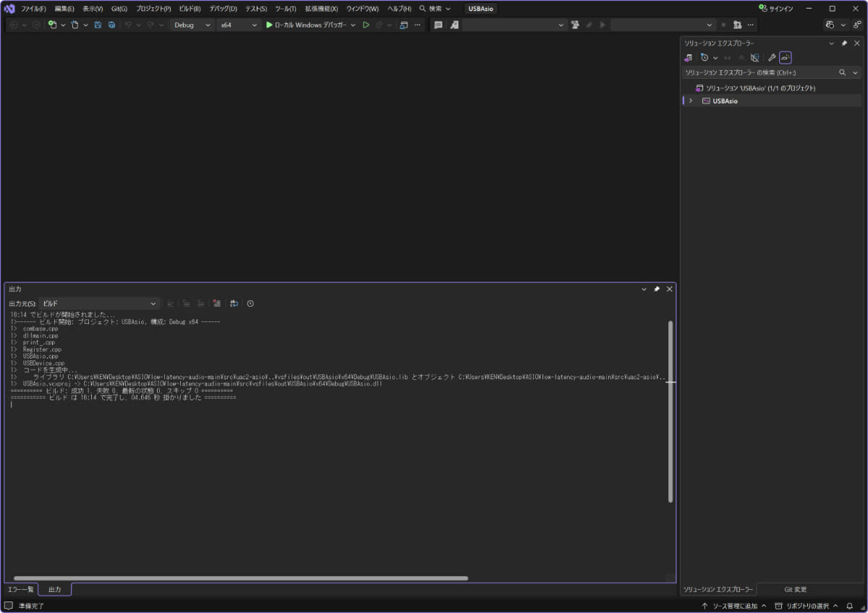The height and width of the screenshot is (613, 868).
Task: Switch to the Git 変更 tab
Action: coord(795,589)
